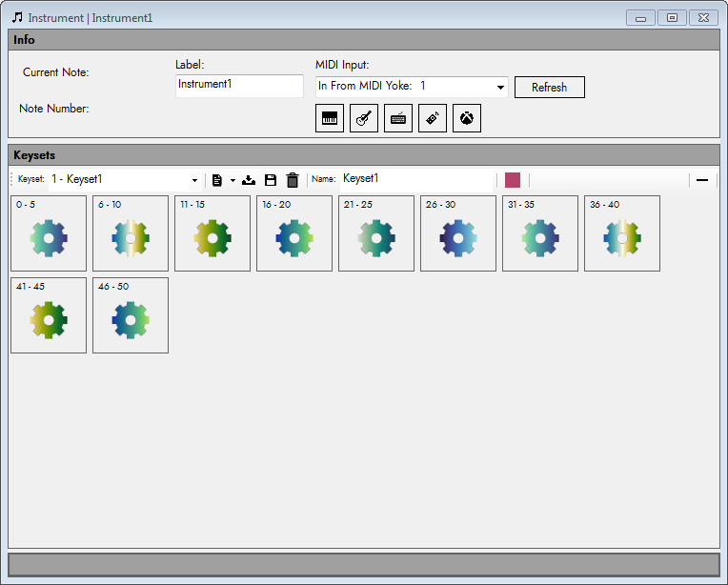Click the music note window icon
Viewport: 728px width, 585px height.
pos(17,18)
